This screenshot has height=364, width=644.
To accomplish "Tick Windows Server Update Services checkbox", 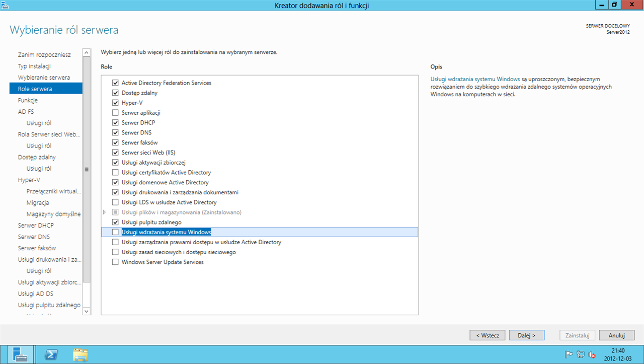I will point(115,262).
